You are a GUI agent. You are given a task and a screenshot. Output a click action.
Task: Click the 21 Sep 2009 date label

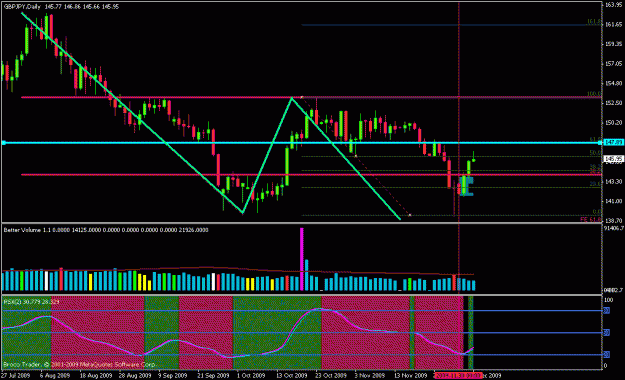tap(213, 376)
